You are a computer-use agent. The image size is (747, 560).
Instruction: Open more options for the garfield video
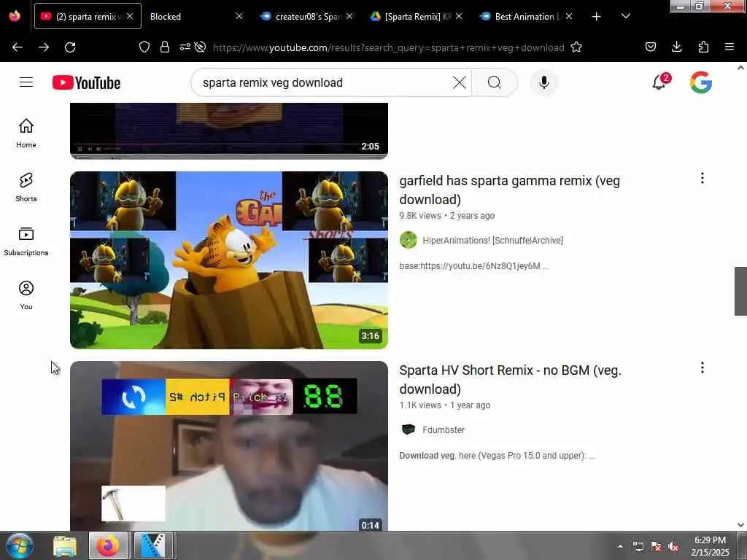[703, 178]
